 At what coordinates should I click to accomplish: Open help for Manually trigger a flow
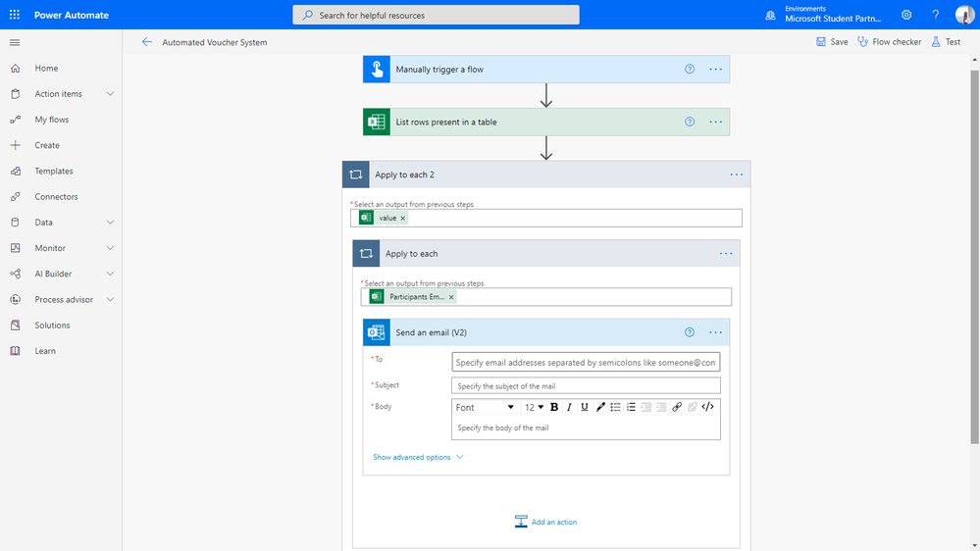[690, 70]
